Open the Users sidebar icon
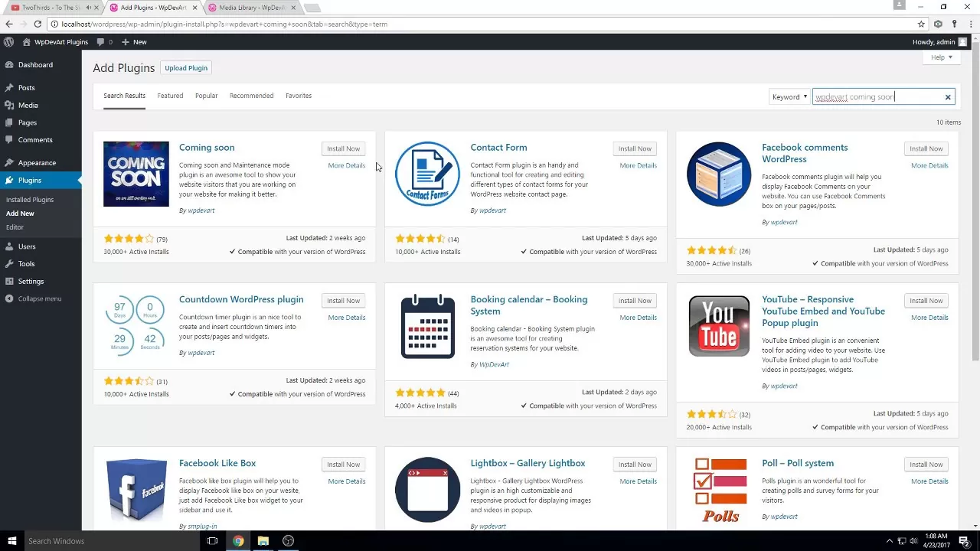 tap(9, 246)
